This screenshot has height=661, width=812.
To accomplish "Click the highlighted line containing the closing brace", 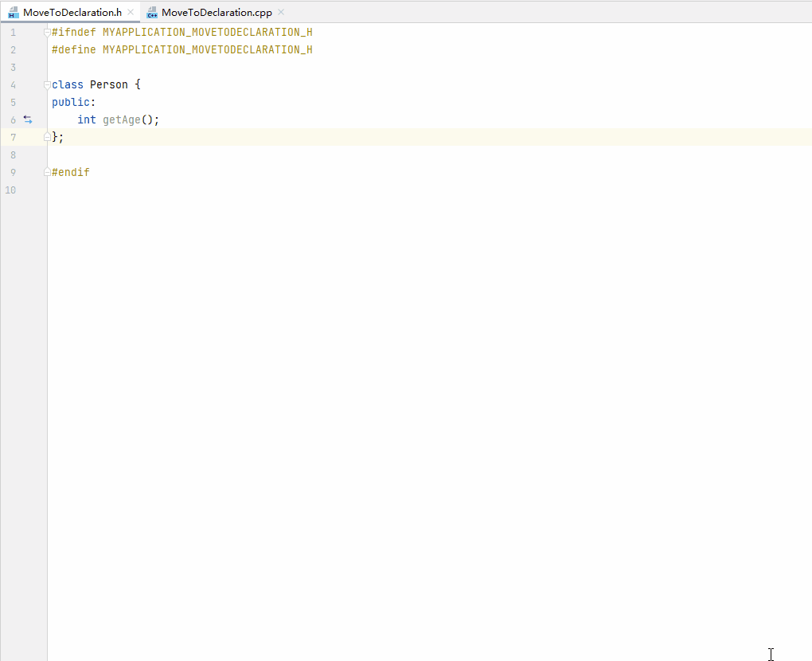I will click(x=57, y=137).
